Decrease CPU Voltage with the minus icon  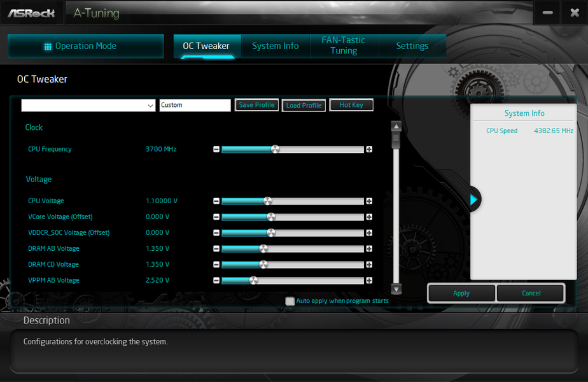[x=216, y=201]
